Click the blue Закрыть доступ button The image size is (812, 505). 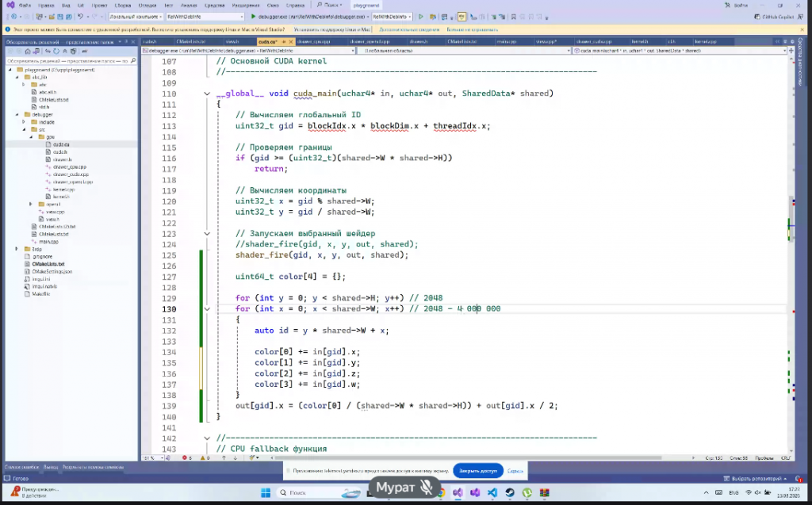477,471
